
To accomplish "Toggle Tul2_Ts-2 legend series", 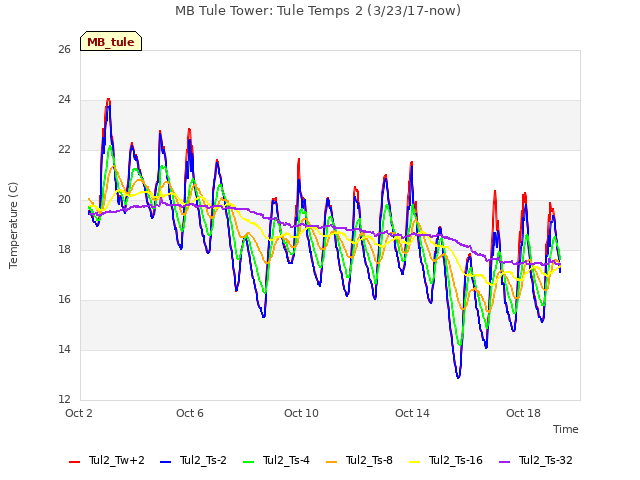I will click(193, 460).
